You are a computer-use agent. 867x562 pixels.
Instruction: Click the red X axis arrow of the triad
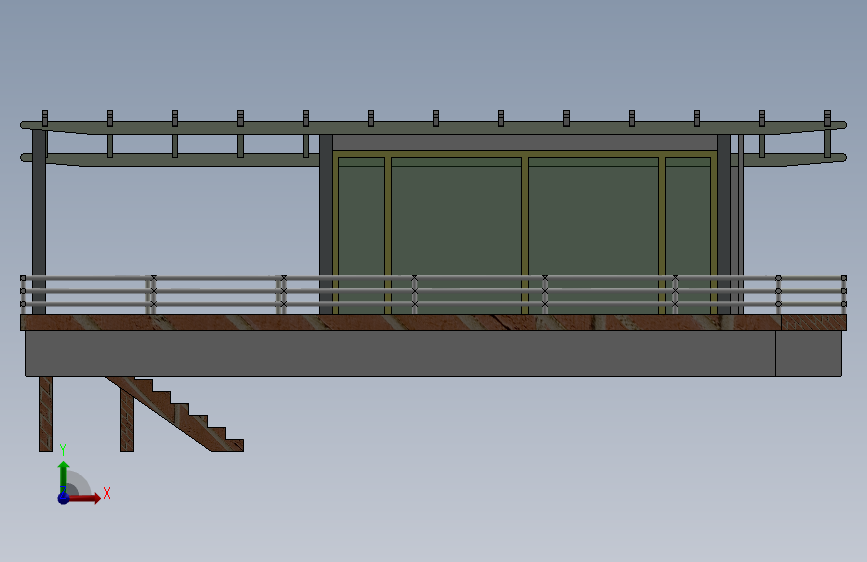point(85,498)
